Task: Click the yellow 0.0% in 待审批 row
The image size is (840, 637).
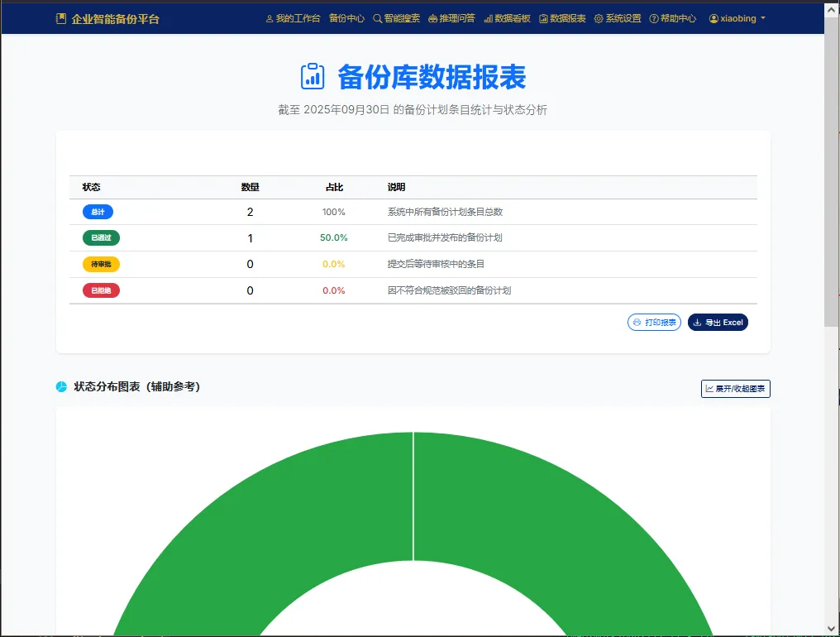Action: 334,264
